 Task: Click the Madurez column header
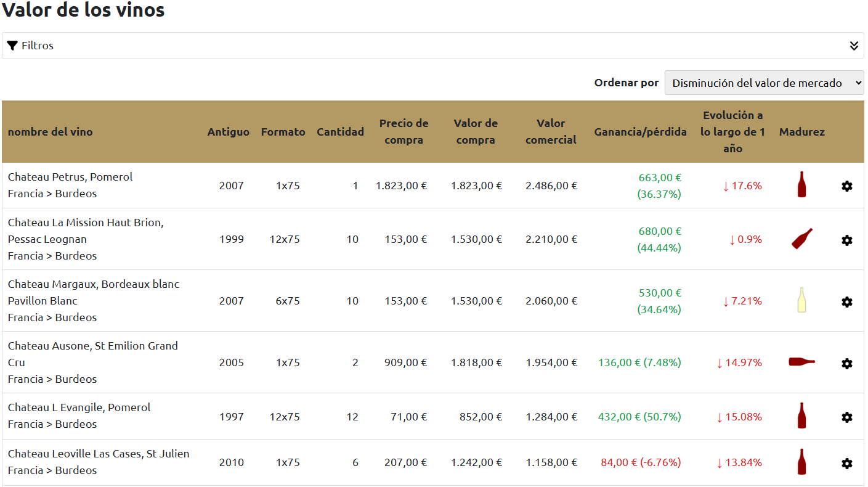(802, 131)
